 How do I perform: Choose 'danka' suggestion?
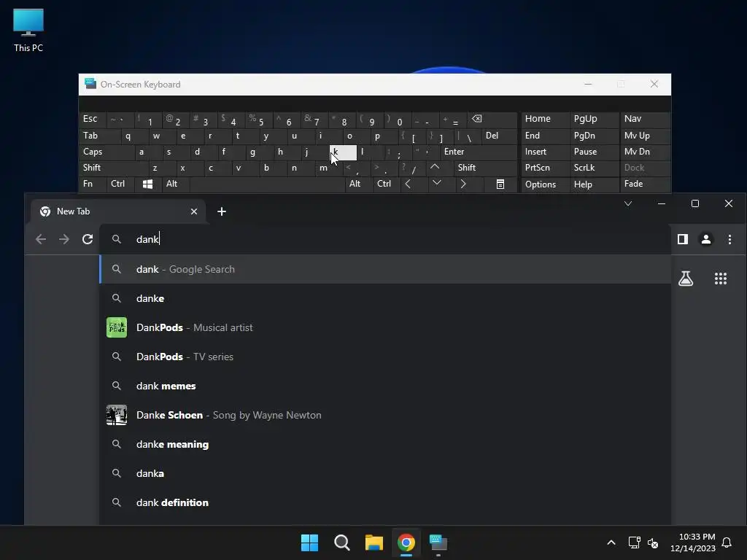[x=385, y=473]
